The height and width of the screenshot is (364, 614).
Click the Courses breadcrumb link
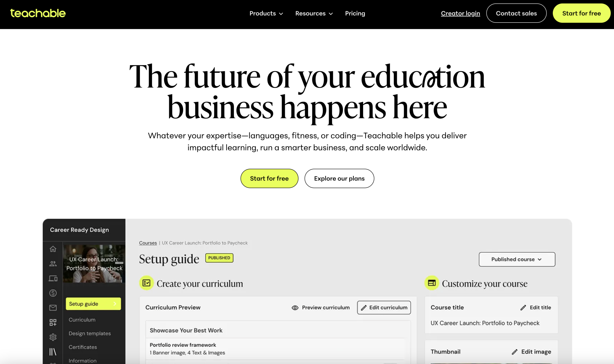coord(148,243)
